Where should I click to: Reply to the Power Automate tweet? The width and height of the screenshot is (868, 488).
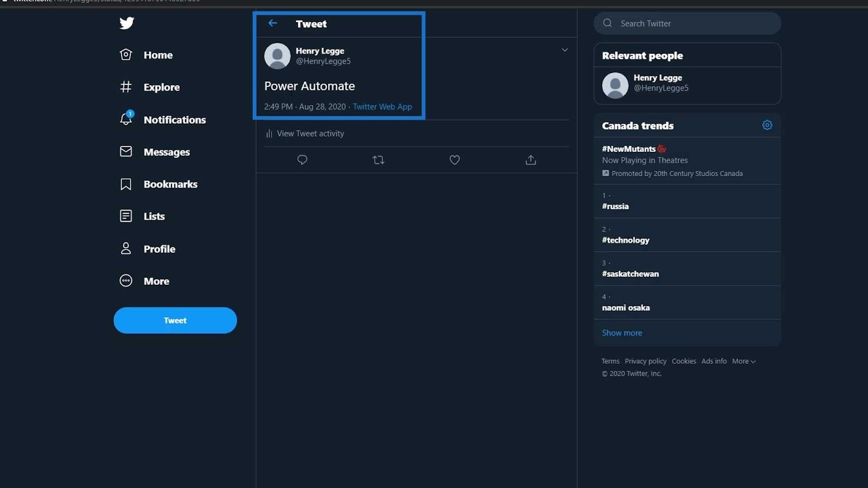point(302,159)
